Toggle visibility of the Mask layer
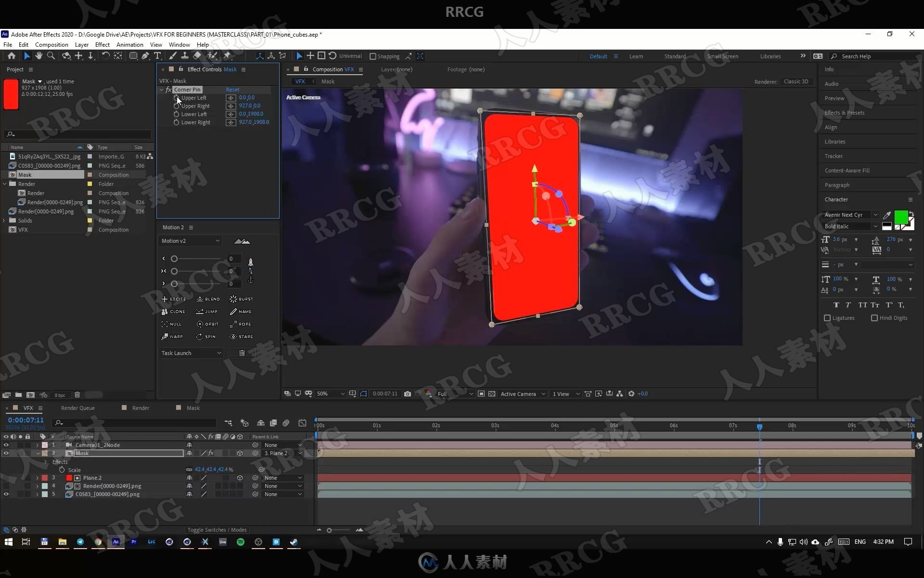Image resolution: width=924 pixels, height=578 pixels. pos(5,453)
